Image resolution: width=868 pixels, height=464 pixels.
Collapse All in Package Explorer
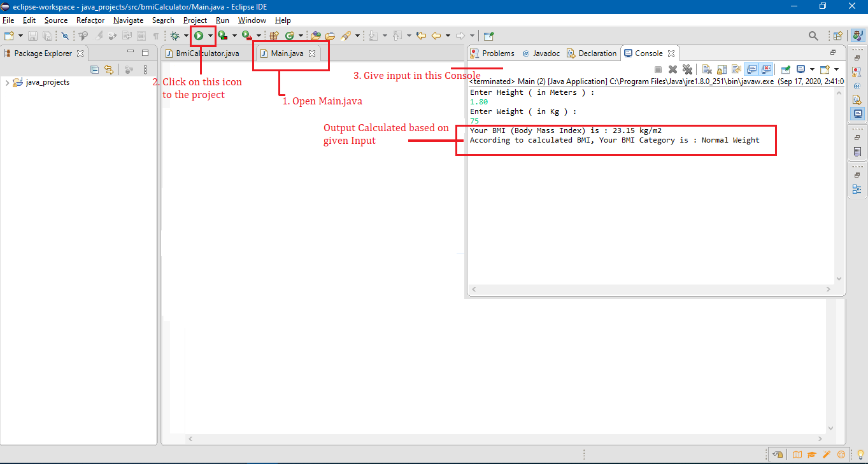coord(94,69)
